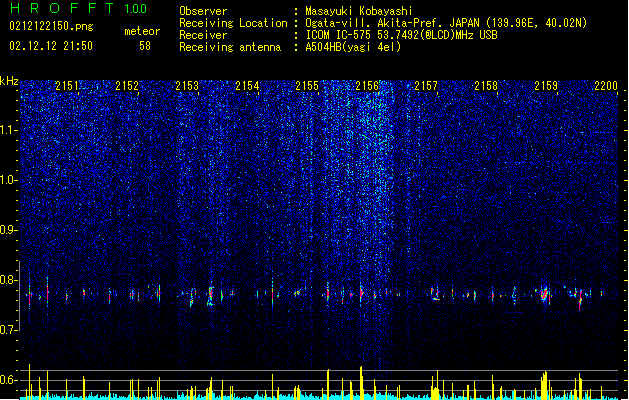629x400 pixels.
Task: Select the A504HB(yagi 4el) antenna text
Action: [x=353, y=47]
